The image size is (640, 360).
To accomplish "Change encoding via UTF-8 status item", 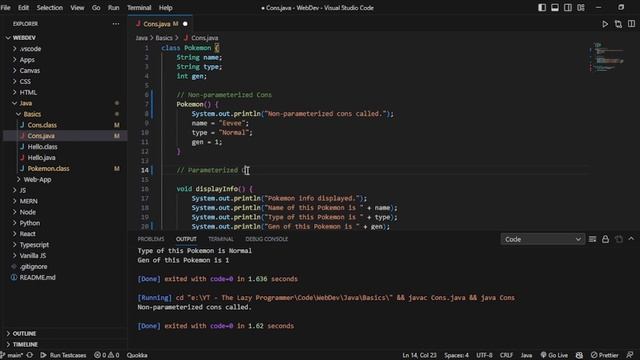I will (484, 355).
